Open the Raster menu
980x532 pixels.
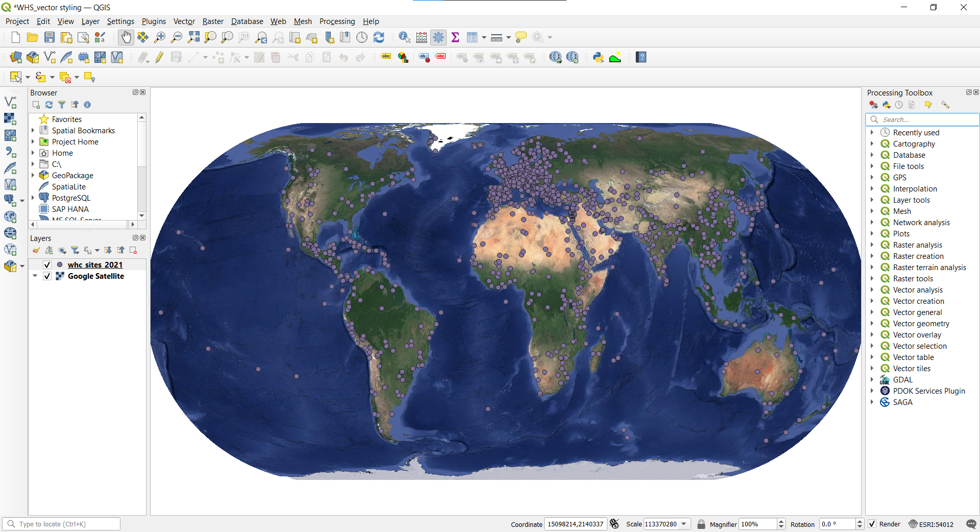213,21
